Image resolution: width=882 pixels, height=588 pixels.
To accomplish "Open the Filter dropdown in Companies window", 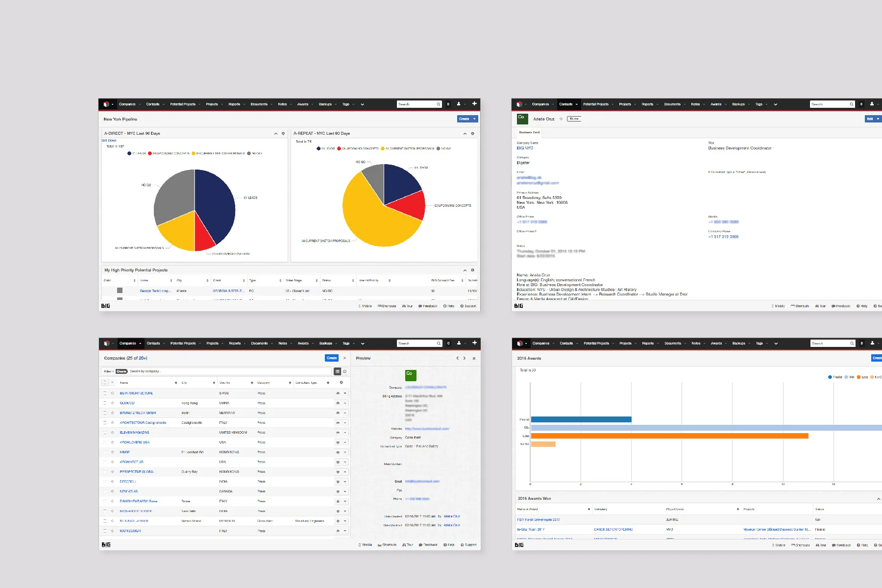I will pos(108,371).
